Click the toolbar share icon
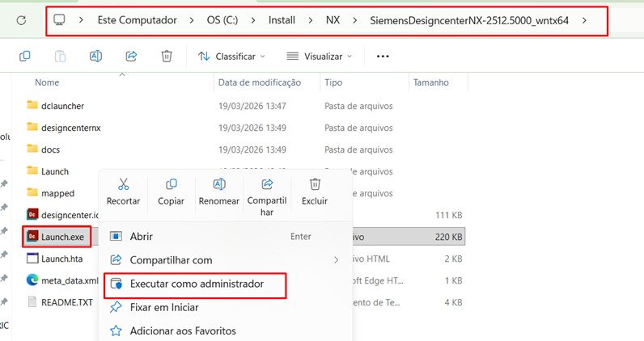 coord(131,57)
